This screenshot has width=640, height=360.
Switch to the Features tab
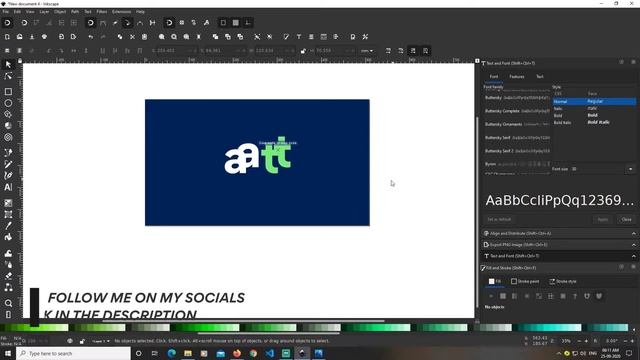pyautogui.click(x=516, y=77)
